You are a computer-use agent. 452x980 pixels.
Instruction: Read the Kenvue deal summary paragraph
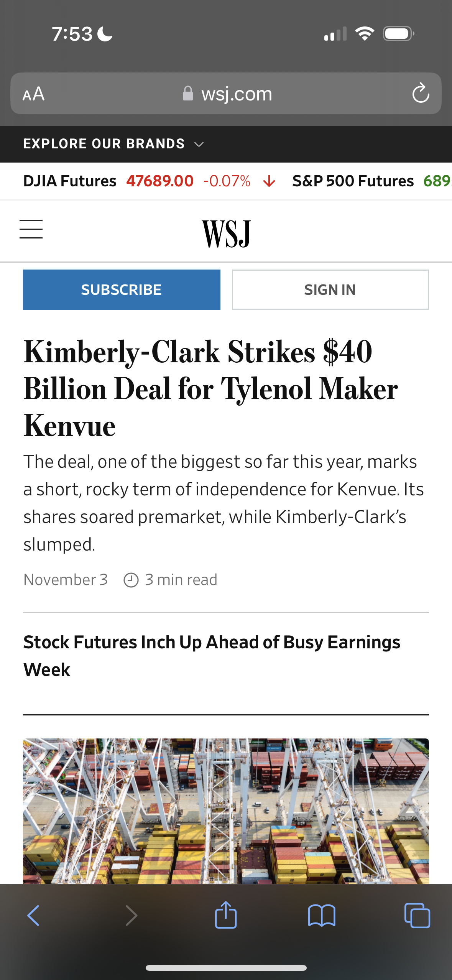coord(224,503)
